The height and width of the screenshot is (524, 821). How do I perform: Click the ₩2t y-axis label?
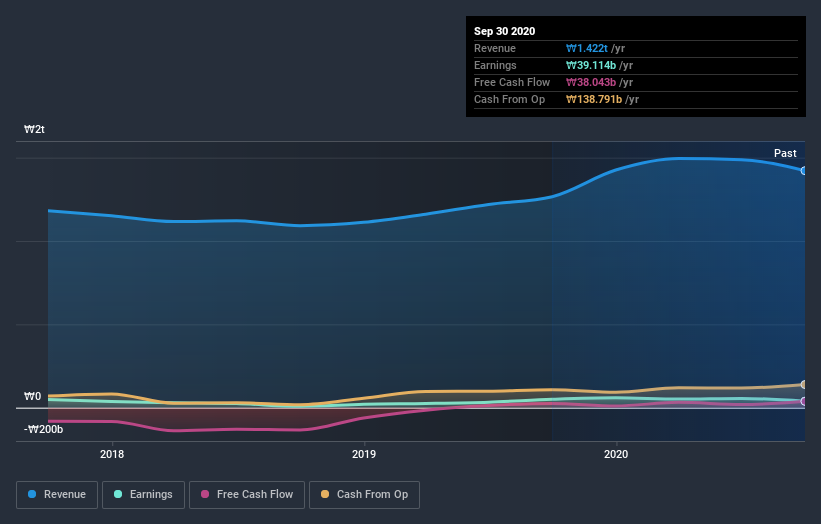(34, 129)
